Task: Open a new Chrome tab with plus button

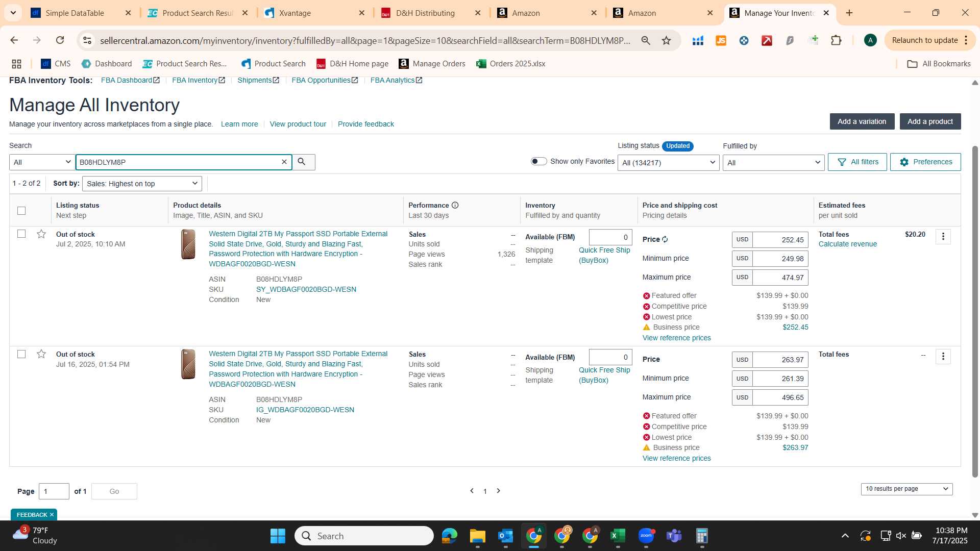Action: 849,13
